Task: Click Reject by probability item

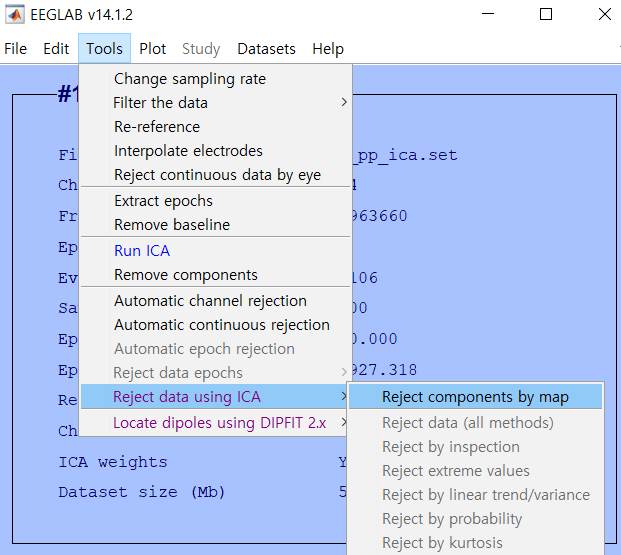Action: [475, 519]
